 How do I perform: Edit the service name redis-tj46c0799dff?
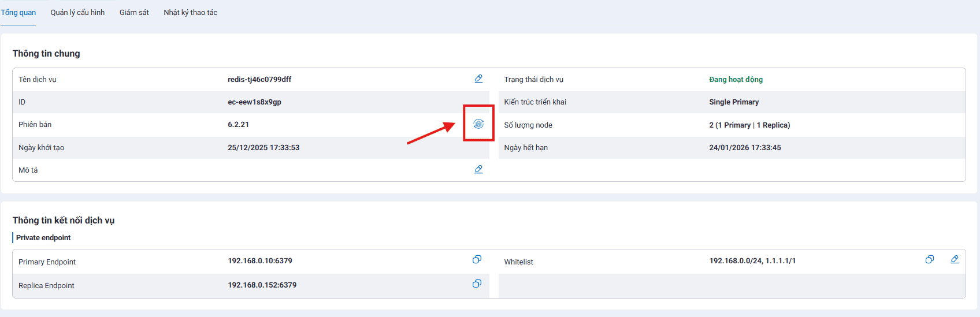pyautogui.click(x=478, y=79)
